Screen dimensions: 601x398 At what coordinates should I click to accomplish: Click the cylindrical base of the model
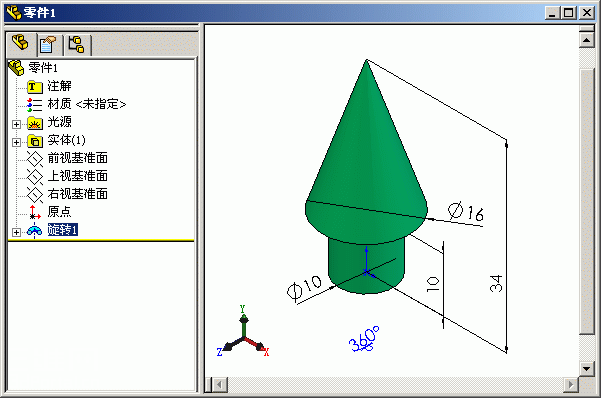pyautogui.click(x=345, y=265)
